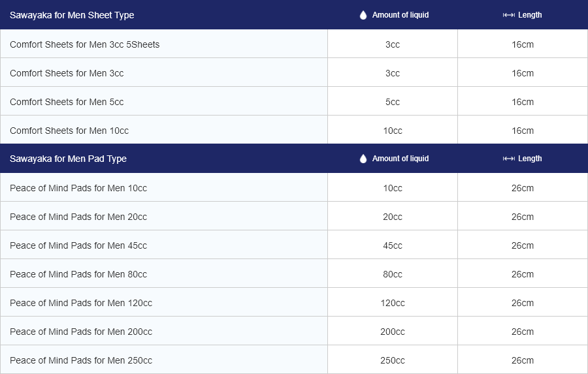Open Peace of Mind Pads for Men 45cc

pyautogui.click(x=78, y=245)
